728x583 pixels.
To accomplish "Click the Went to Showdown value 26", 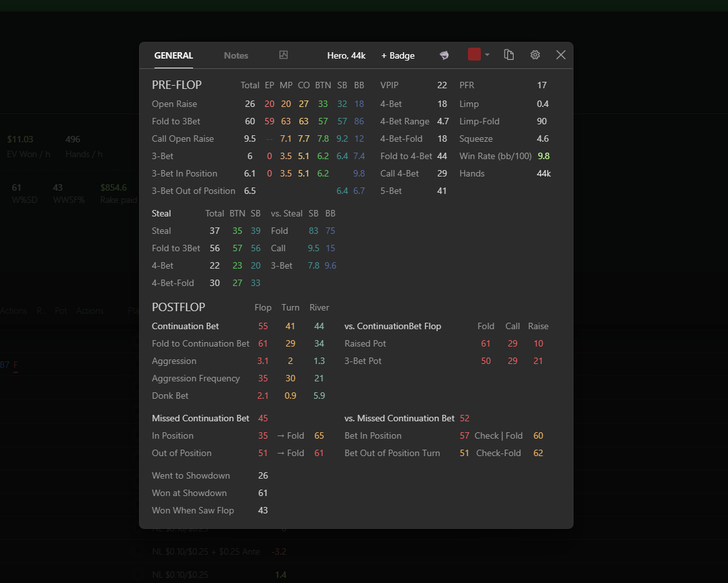I will [263, 475].
